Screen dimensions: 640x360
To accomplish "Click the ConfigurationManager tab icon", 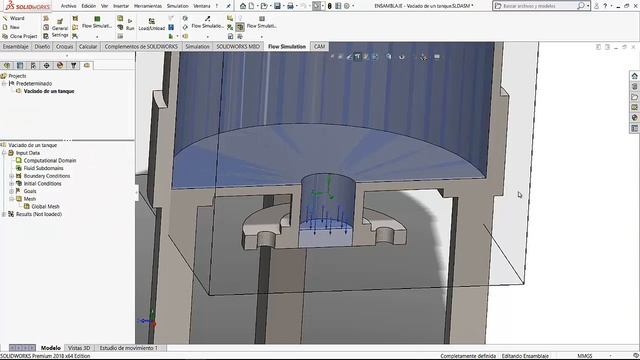I will point(33,65).
